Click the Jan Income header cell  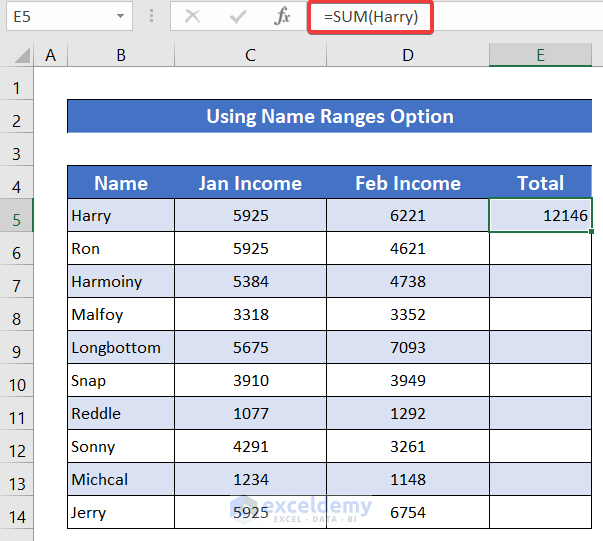click(x=249, y=183)
